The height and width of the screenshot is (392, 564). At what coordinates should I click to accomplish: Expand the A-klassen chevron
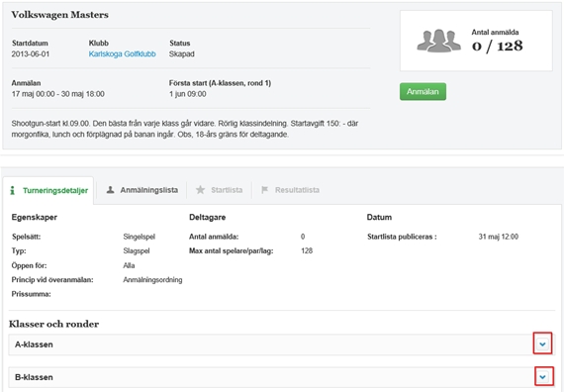[x=542, y=344]
